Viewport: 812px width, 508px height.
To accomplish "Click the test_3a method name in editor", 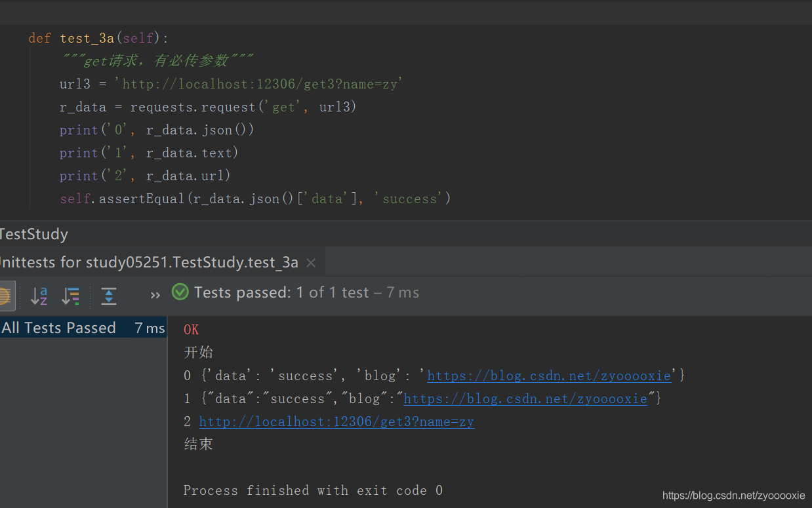I will [87, 38].
